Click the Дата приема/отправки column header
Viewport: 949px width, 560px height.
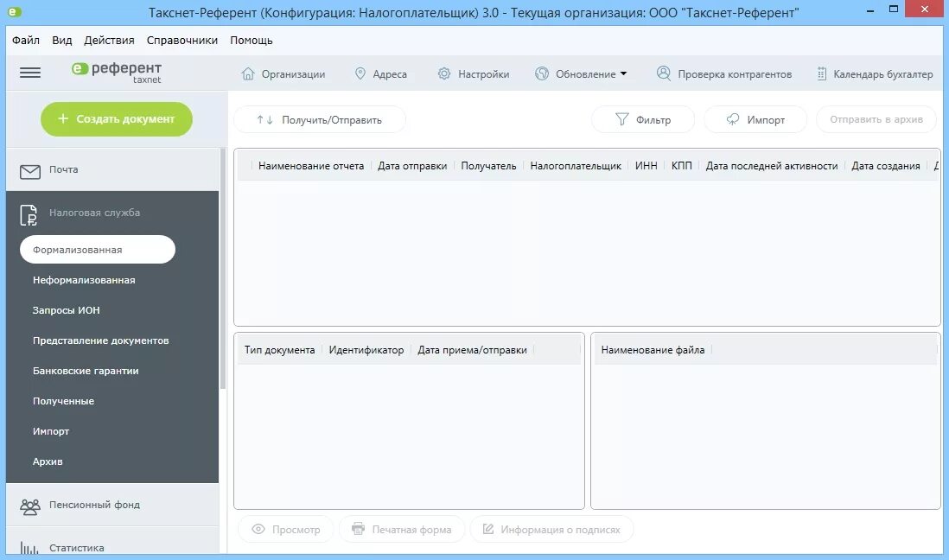472,350
